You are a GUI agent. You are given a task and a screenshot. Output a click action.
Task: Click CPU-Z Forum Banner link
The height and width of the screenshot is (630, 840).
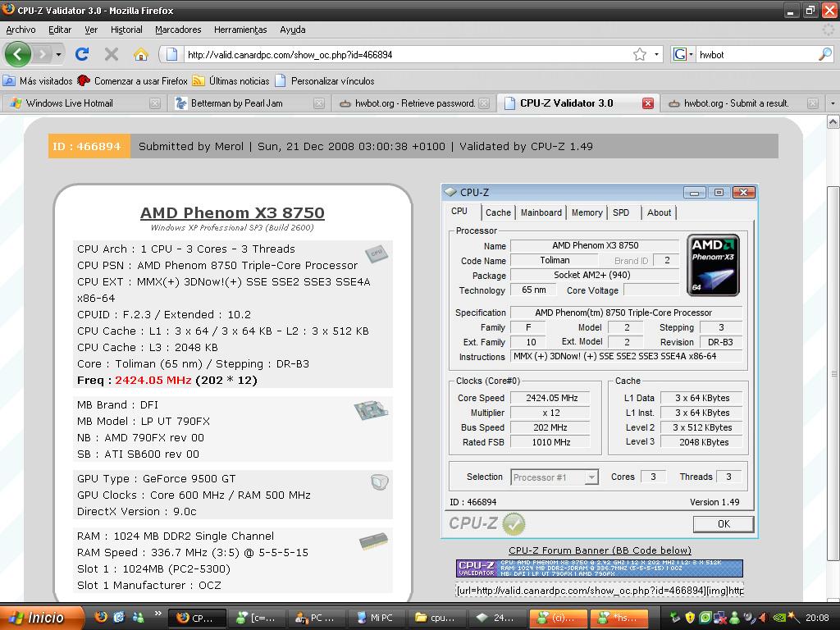[x=600, y=550]
